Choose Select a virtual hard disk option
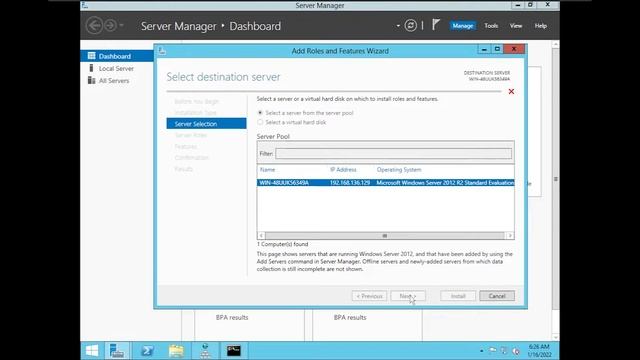Viewport: 640px width, 360px height. coord(260,122)
